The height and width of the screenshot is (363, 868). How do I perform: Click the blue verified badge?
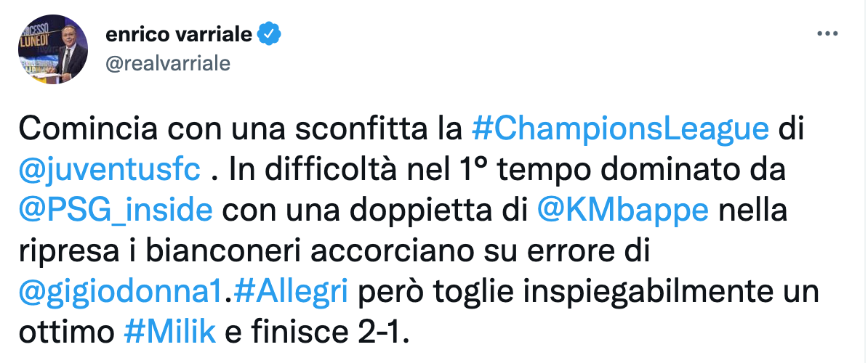pos(268,34)
